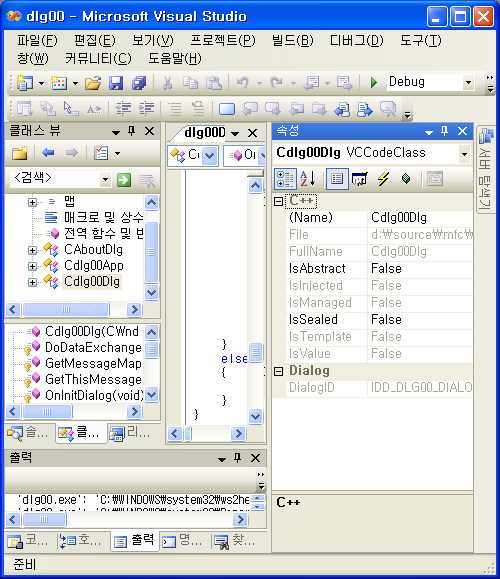Click the Save All toolbar icon

coord(139,83)
